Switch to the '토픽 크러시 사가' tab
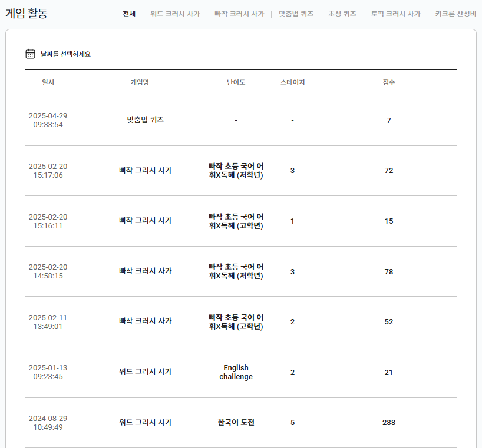Image resolution: width=482 pixels, height=448 pixels. click(x=395, y=14)
